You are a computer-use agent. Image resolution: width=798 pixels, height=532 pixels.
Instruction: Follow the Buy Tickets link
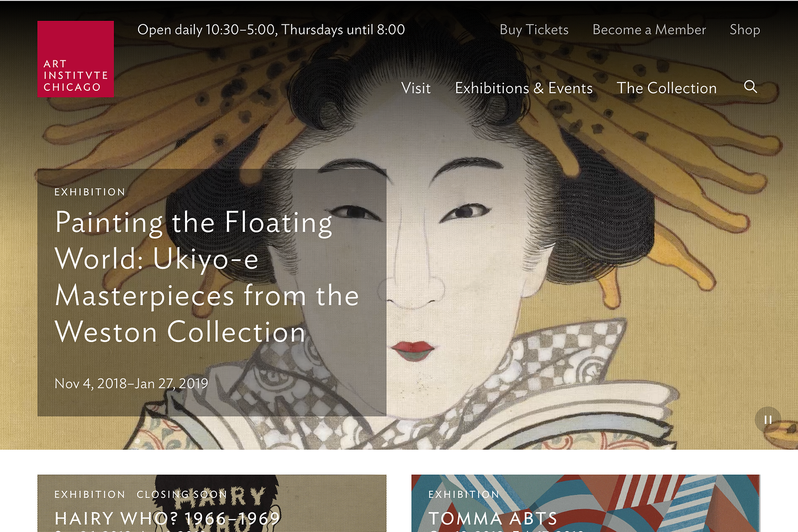[x=534, y=30]
